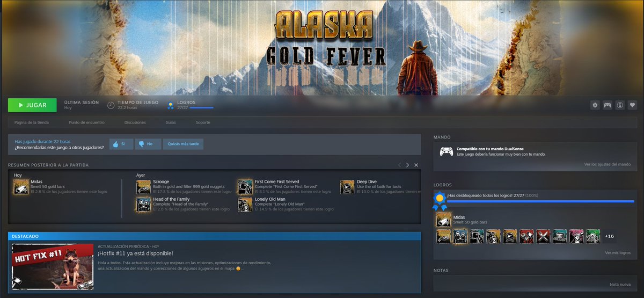Open the Hotfix #11 news thumbnail

(53, 266)
